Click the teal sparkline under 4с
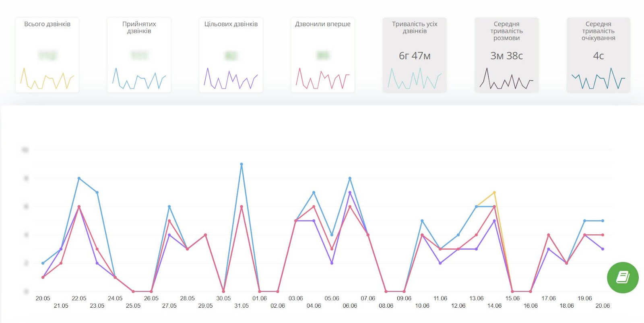The height and width of the screenshot is (323, 644). 599,78
